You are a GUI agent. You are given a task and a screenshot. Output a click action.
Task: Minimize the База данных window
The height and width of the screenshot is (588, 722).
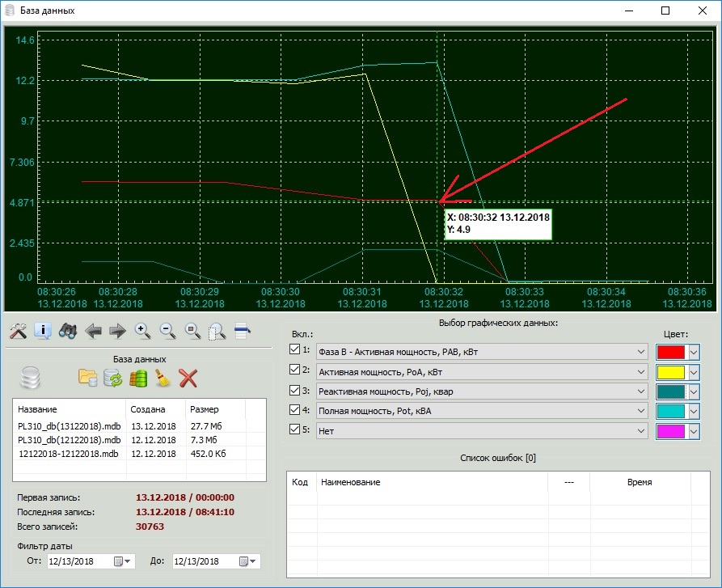[629, 11]
